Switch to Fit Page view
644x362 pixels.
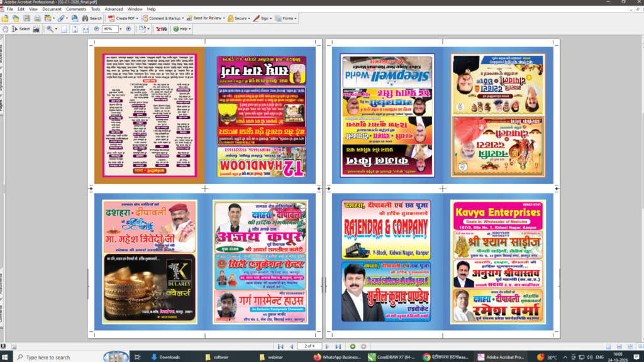(x=75, y=29)
